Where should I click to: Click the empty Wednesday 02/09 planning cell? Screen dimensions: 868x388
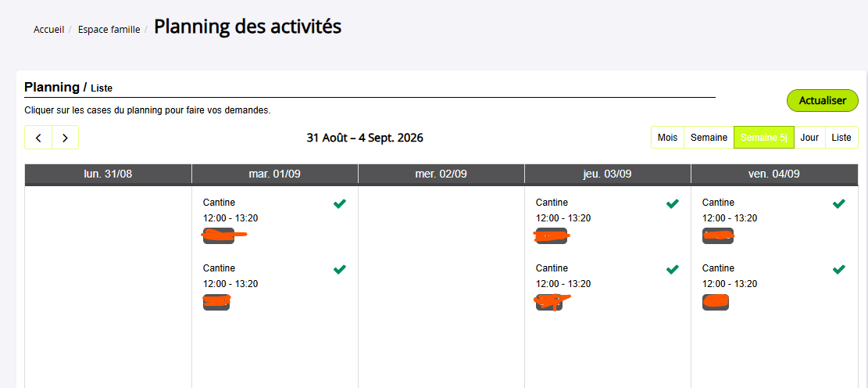click(x=441, y=287)
